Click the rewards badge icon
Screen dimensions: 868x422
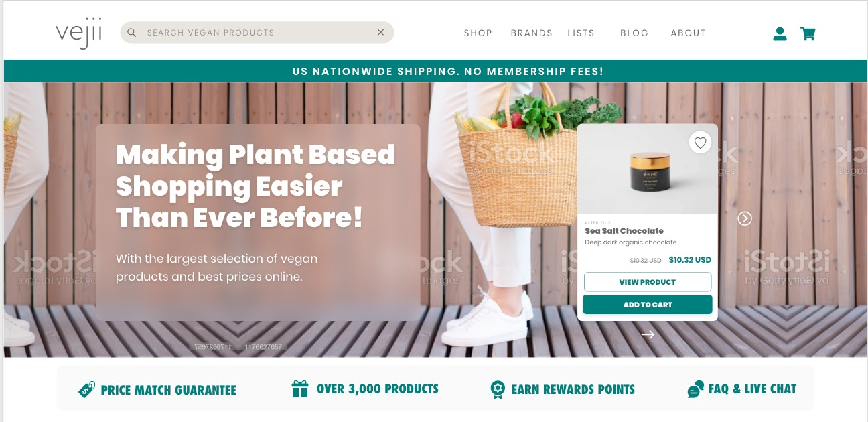point(497,389)
